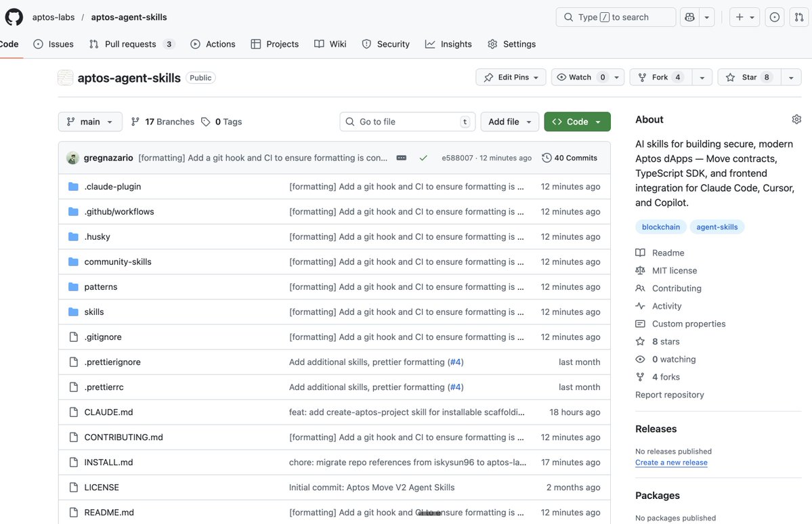This screenshot has width=812, height=524.
Task: Open the .claude-plugin folder
Action: point(112,186)
